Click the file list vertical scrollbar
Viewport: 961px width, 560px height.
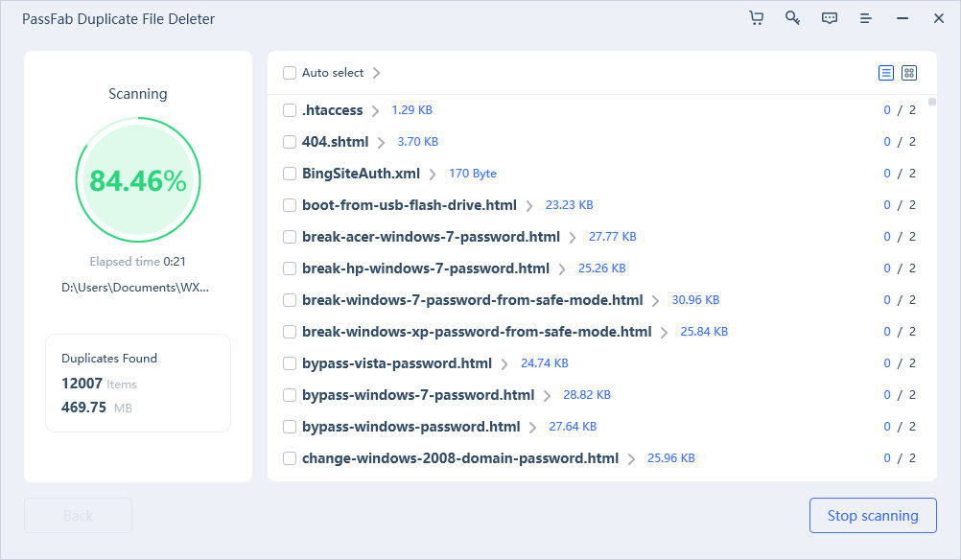click(931, 103)
